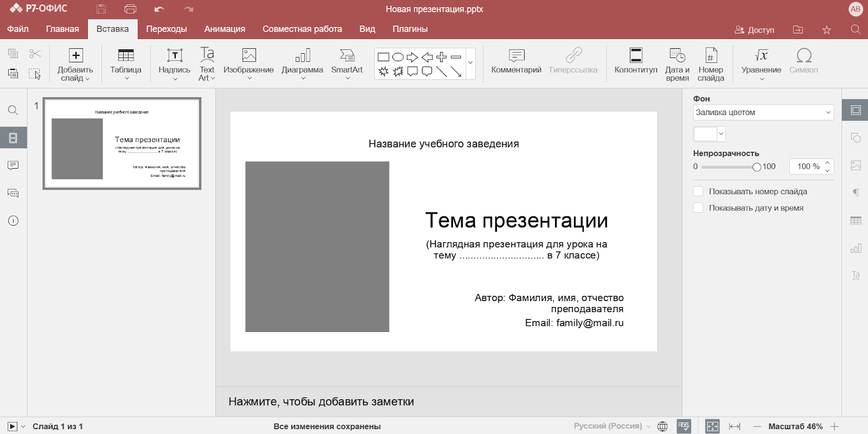Insert a straight line shape
Image resolution: width=868 pixels, height=434 pixels.
[442, 72]
